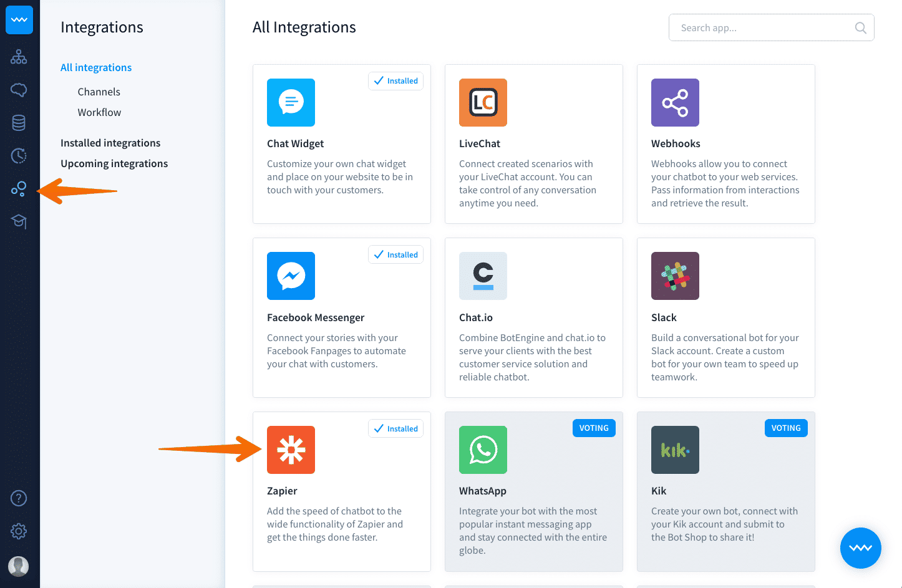Screen dimensions: 902x588
Task: Click the WhatsApp app icon
Action: pyautogui.click(x=483, y=450)
